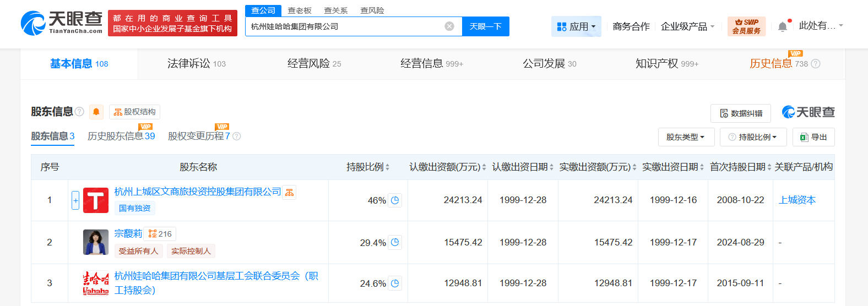Click the notification bell in top bar
This screenshot has width=868, height=306.
pos(782,26)
